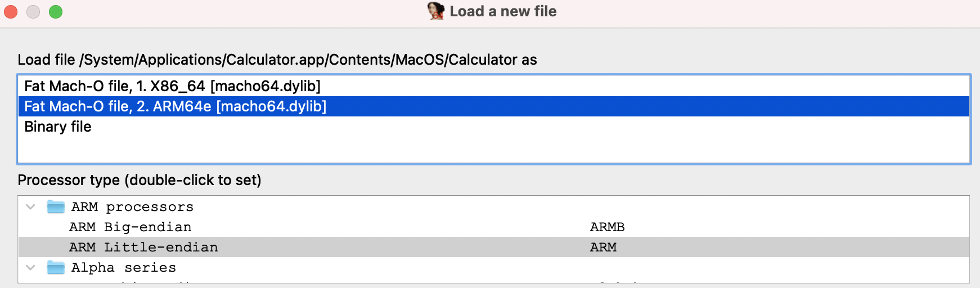Image resolution: width=980 pixels, height=288 pixels.
Task: Collapse the ARM processors chevron
Action: (x=31, y=207)
